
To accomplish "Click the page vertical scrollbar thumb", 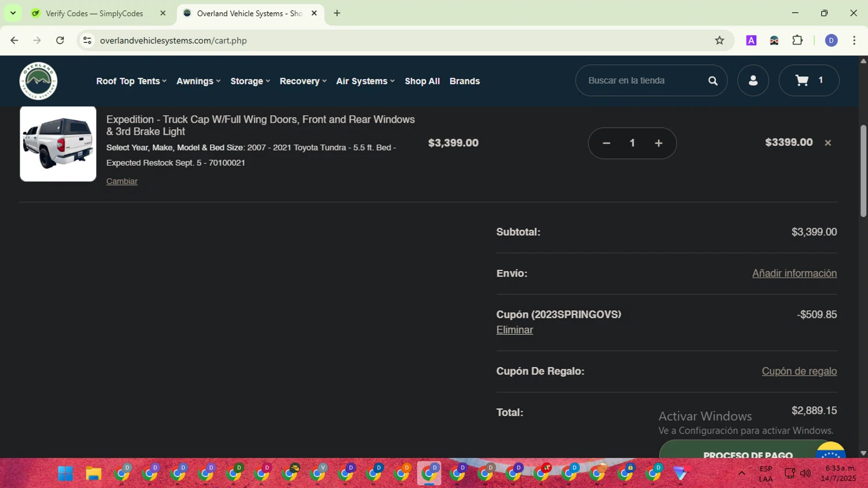I will point(863,171).
